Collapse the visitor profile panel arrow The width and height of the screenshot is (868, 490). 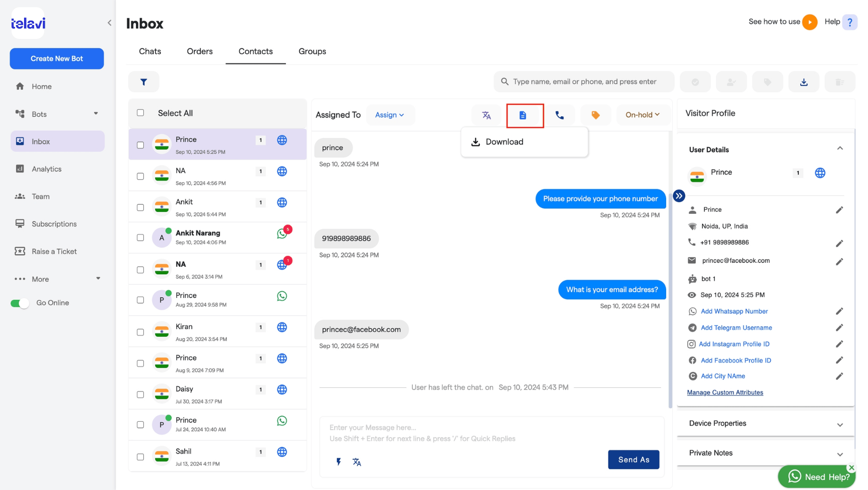(x=679, y=196)
